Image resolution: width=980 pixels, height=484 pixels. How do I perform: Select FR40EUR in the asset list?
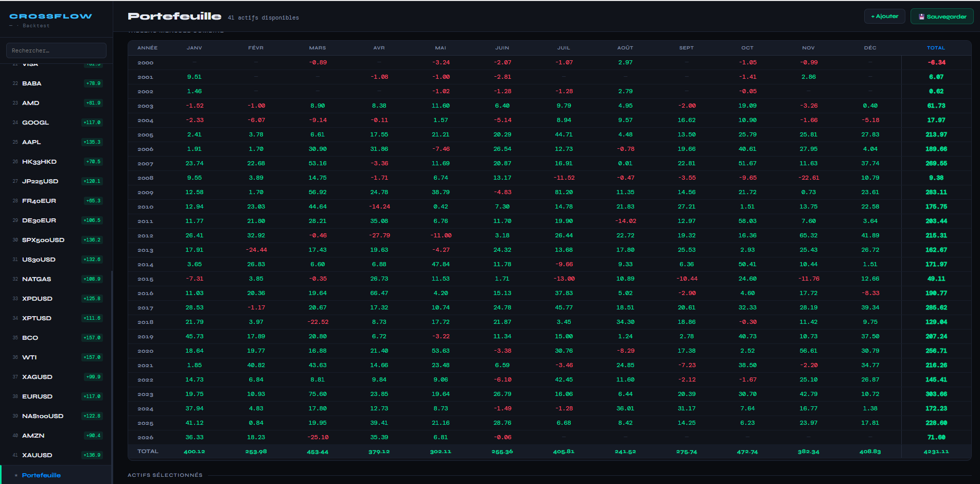point(56,201)
